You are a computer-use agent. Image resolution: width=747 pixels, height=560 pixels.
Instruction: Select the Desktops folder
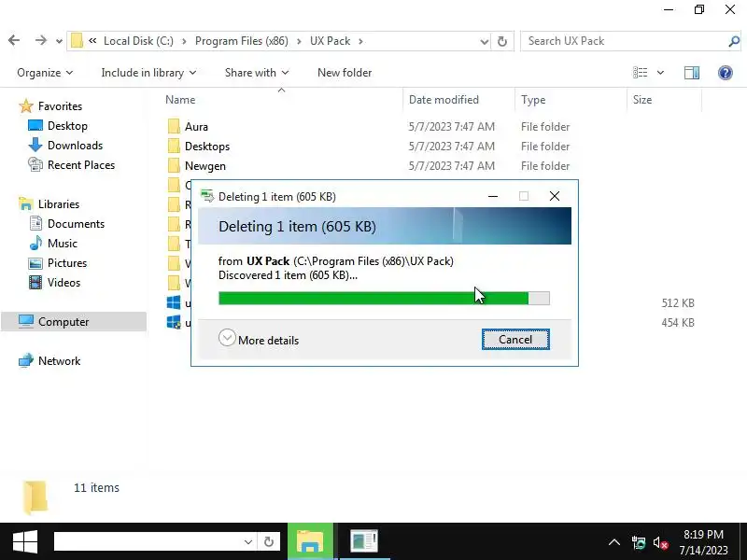tap(207, 147)
